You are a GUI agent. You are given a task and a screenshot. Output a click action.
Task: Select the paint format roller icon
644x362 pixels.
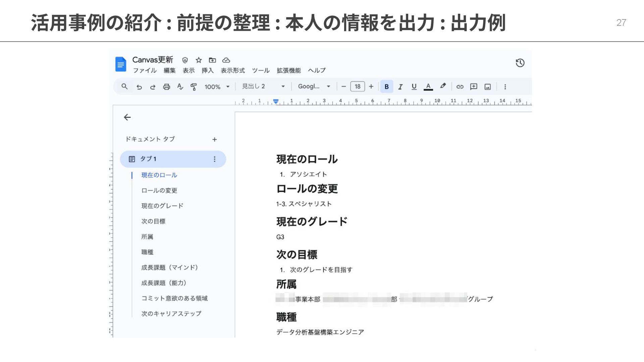pyautogui.click(x=194, y=87)
